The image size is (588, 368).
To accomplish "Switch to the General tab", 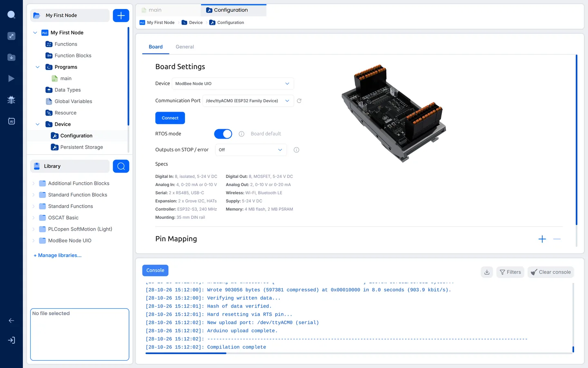I will pos(185,47).
